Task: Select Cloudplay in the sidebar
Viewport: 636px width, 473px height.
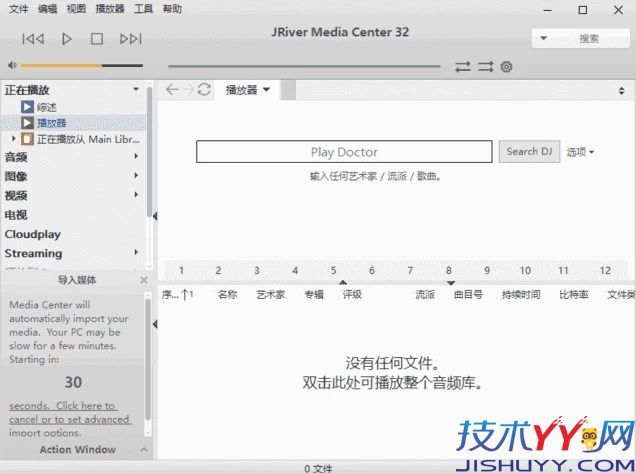Action: point(32,234)
